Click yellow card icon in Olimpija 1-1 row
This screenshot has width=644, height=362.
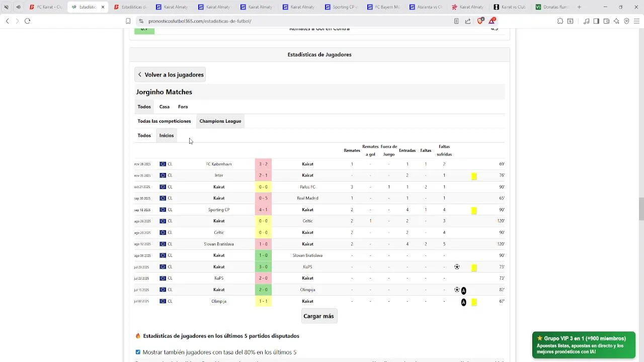click(x=474, y=302)
